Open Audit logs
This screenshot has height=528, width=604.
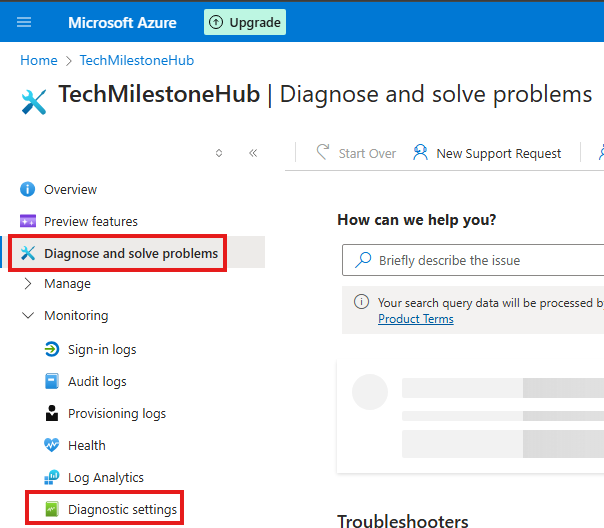coord(97,382)
